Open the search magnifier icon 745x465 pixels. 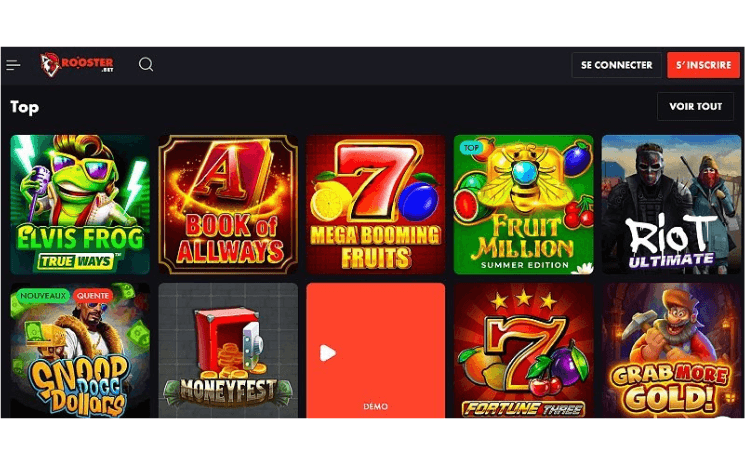146,64
